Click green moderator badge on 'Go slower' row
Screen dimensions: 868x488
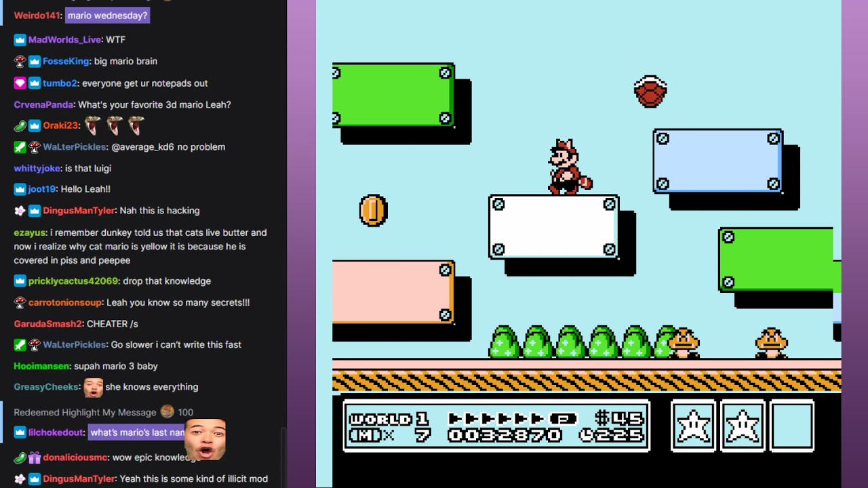click(20, 345)
